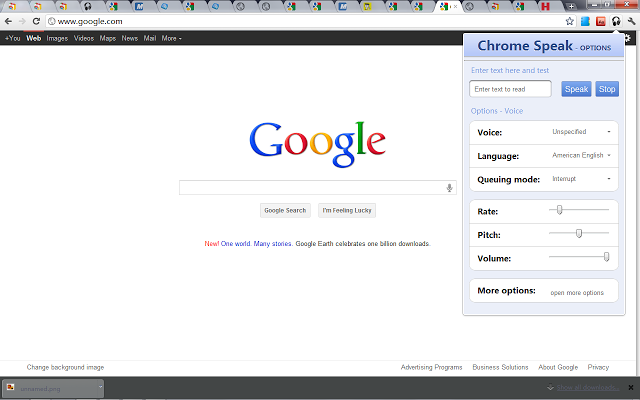Viewport: 640px width, 400px height.
Task: Click the 'Enter text to read' field
Action: click(511, 89)
